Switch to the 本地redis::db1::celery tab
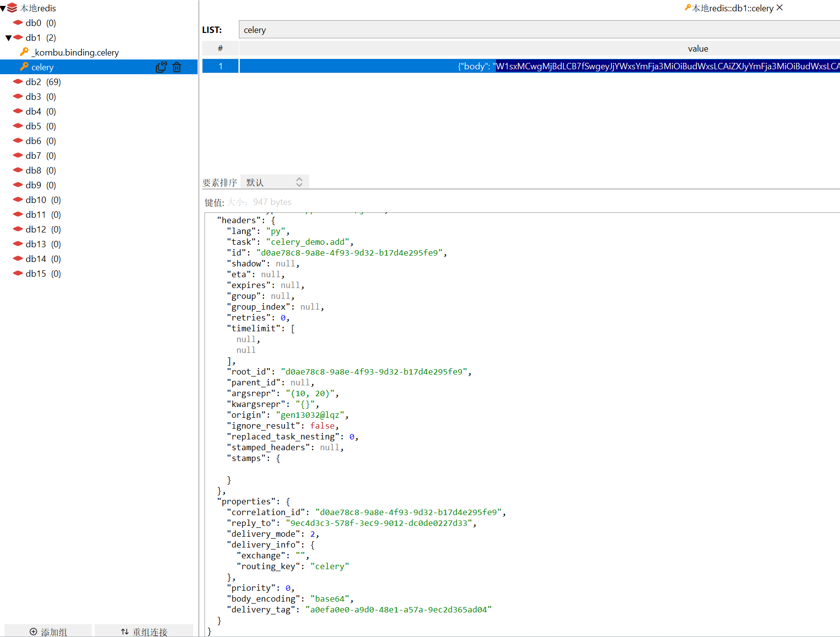 coord(733,8)
